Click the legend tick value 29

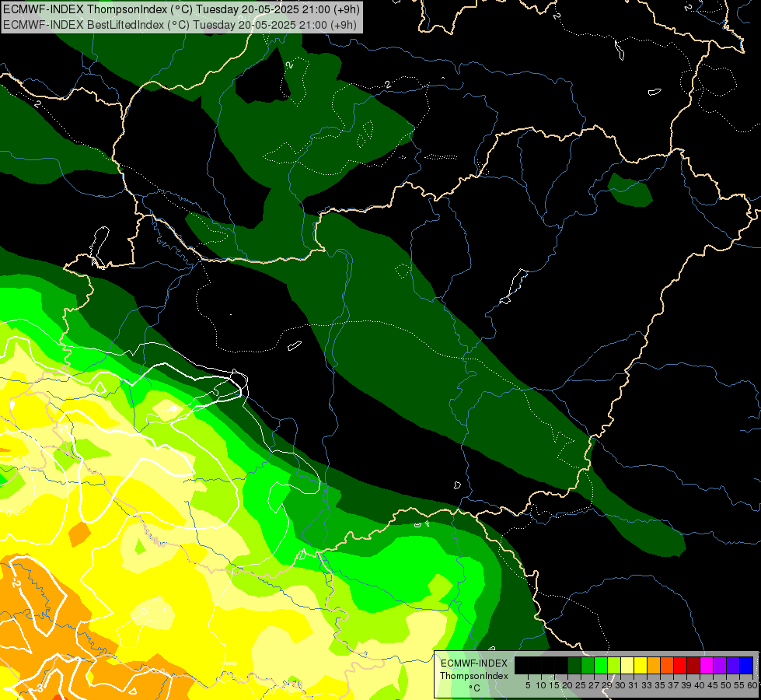point(607,685)
